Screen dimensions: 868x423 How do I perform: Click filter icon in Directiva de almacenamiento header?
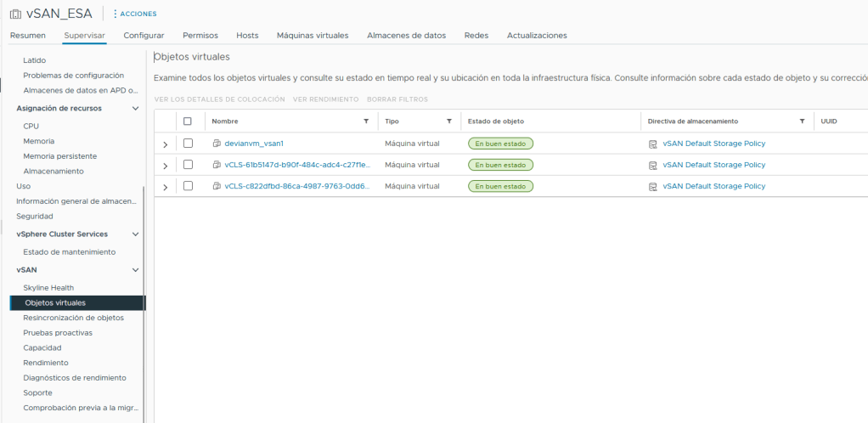point(802,121)
